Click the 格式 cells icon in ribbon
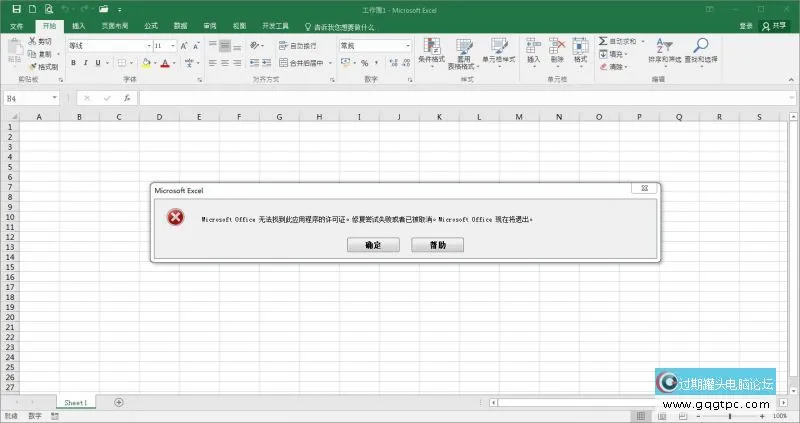 (580, 46)
